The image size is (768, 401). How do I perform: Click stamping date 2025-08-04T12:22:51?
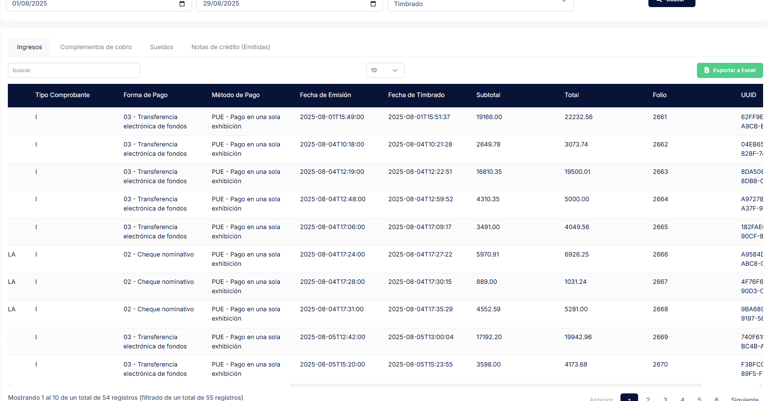point(420,172)
